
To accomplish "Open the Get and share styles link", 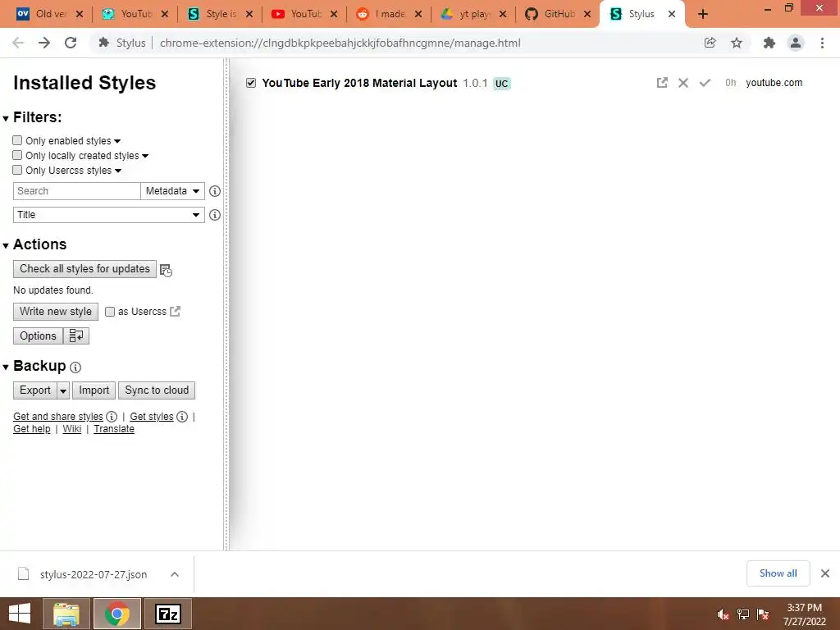I will coord(58,416).
